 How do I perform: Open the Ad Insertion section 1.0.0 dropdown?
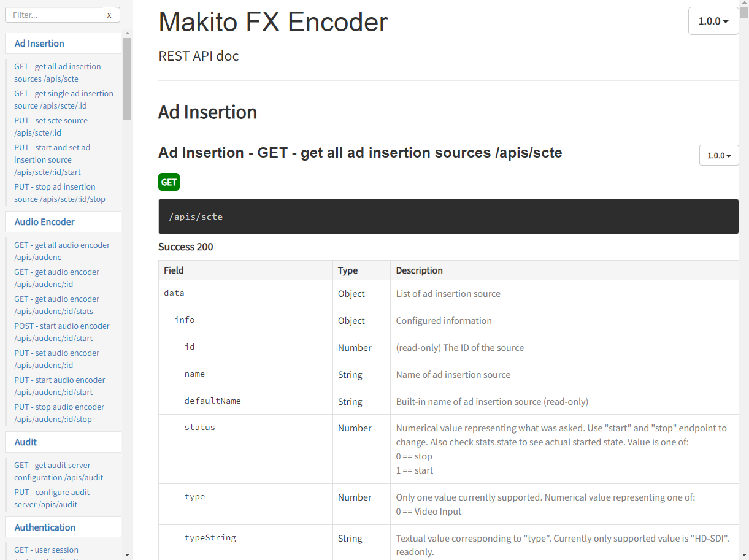pyautogui.click(x=718, y=156)
